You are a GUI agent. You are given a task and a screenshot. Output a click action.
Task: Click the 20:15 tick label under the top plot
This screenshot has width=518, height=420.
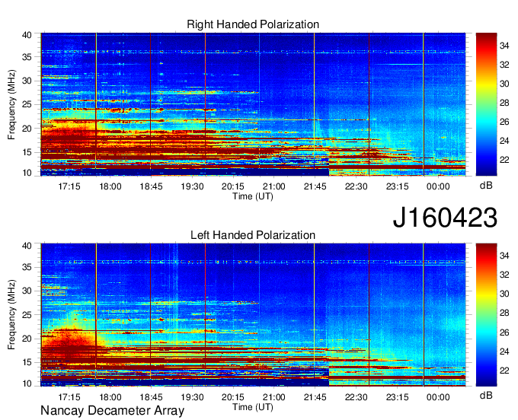(x=233, y=186)
